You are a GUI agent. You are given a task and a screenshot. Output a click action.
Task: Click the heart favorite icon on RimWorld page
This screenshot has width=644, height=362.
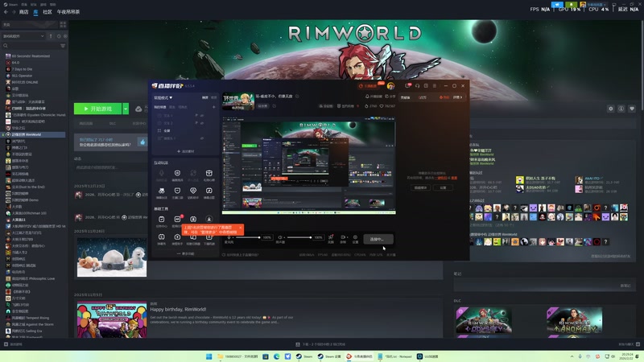tap(632, 109)
